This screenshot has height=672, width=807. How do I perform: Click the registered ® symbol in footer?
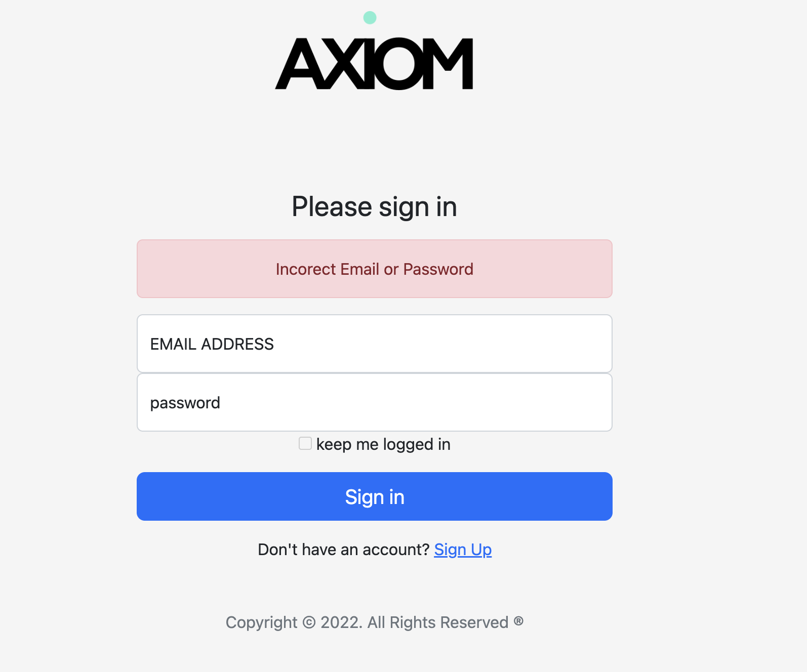(518, 621)
